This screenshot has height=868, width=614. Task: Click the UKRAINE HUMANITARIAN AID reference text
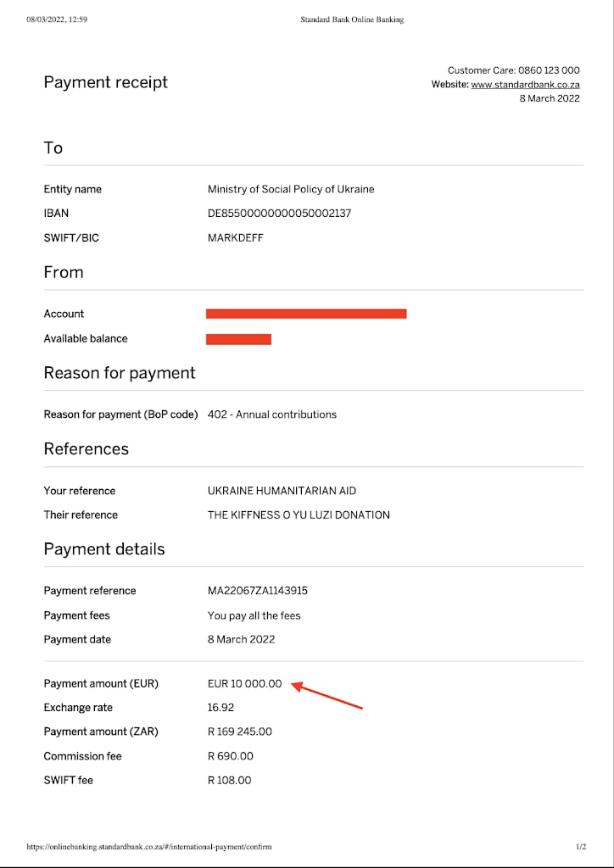[282, 491]
